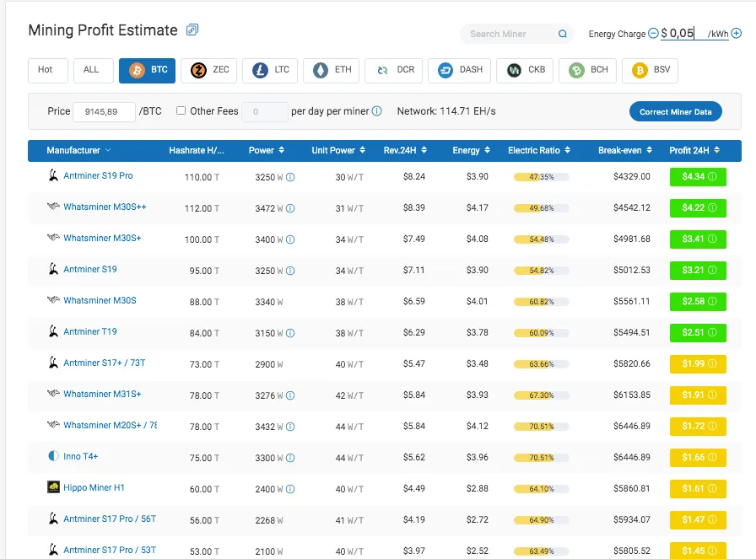756x559 pixels.
Task: Open profit info icon in $1.66 badge
Action: click(712, 457)
